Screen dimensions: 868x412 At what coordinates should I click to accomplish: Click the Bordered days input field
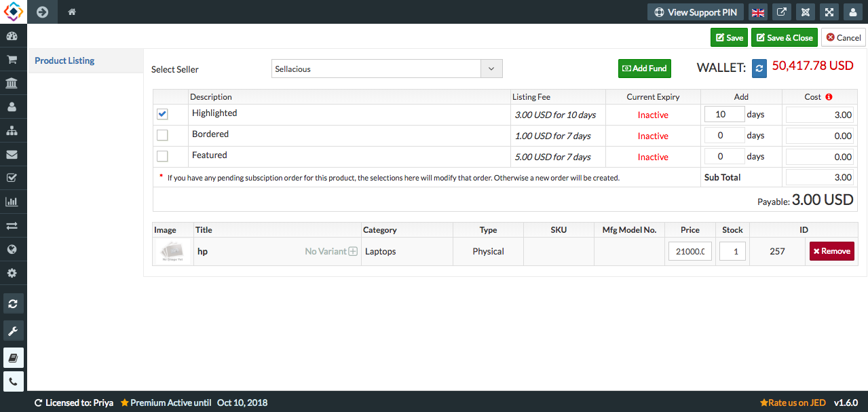(725, 135)
